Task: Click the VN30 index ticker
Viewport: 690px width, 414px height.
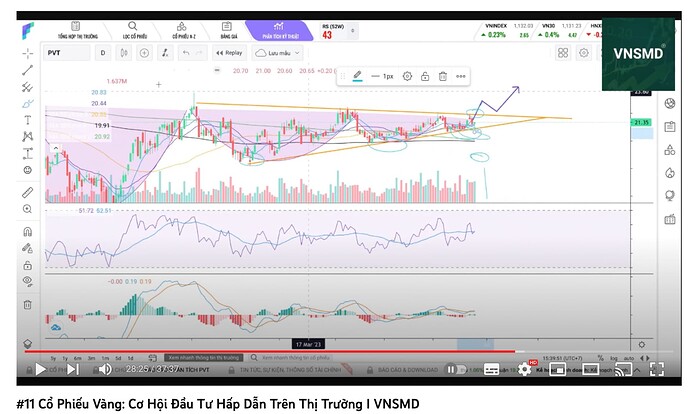Action: tap(560, 30)
